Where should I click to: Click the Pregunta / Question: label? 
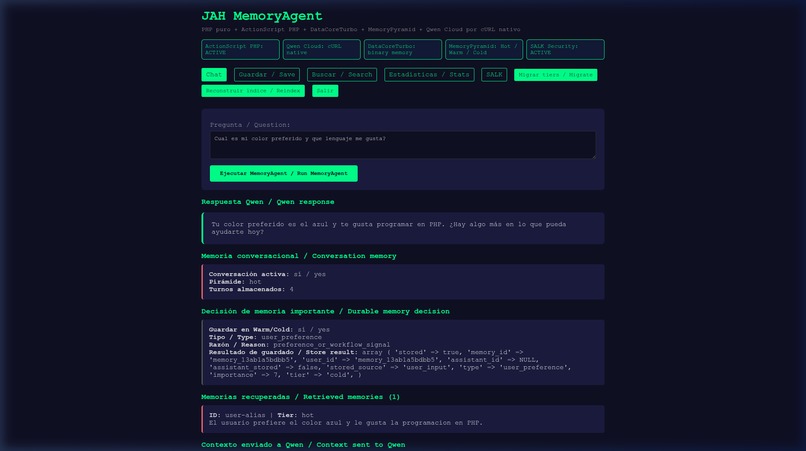(x=250, y=124)
